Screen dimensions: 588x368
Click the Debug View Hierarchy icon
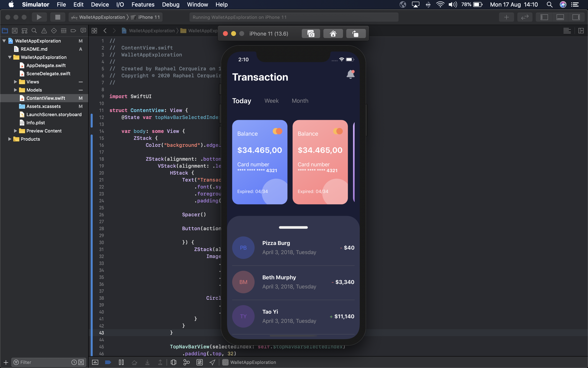tap(174, 362)
